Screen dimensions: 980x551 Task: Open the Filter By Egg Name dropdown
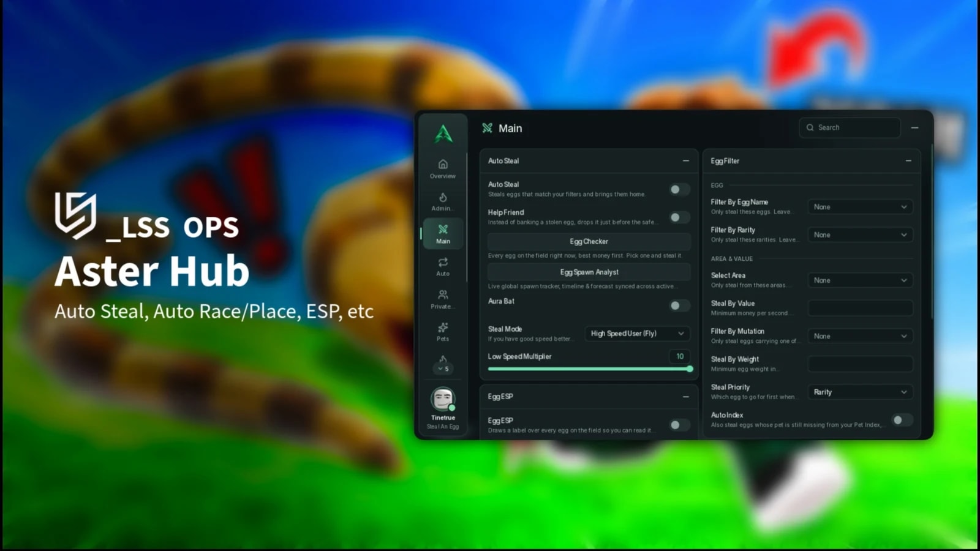tap(860, 207)
